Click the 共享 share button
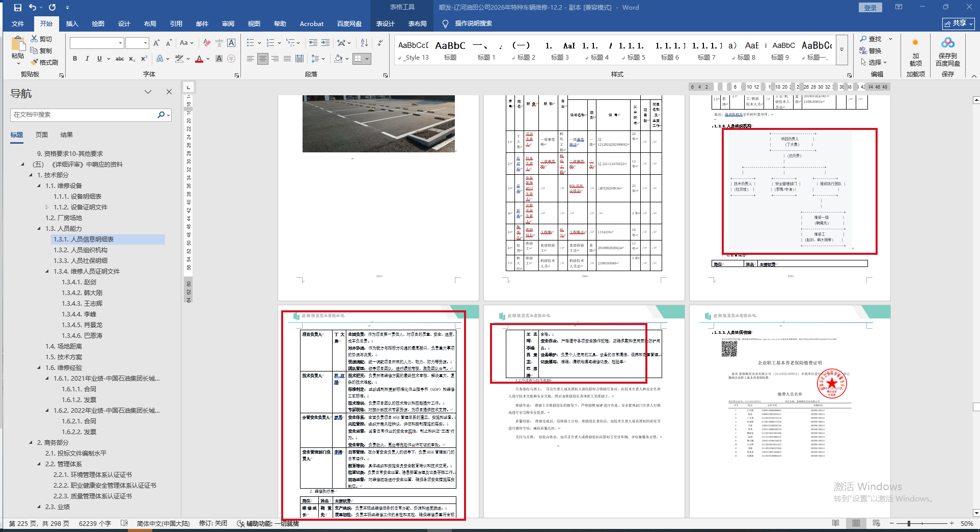The image size is (980, 532). point(958,24)
